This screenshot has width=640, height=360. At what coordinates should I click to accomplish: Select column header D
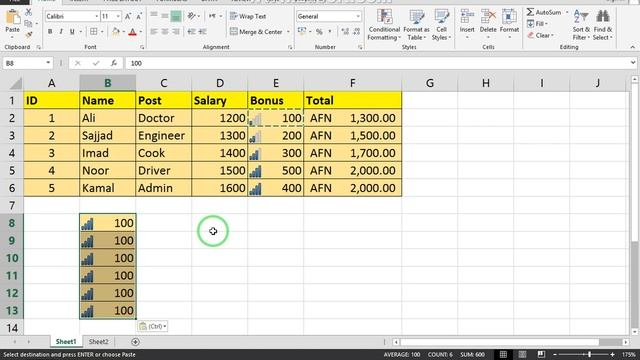220,83
